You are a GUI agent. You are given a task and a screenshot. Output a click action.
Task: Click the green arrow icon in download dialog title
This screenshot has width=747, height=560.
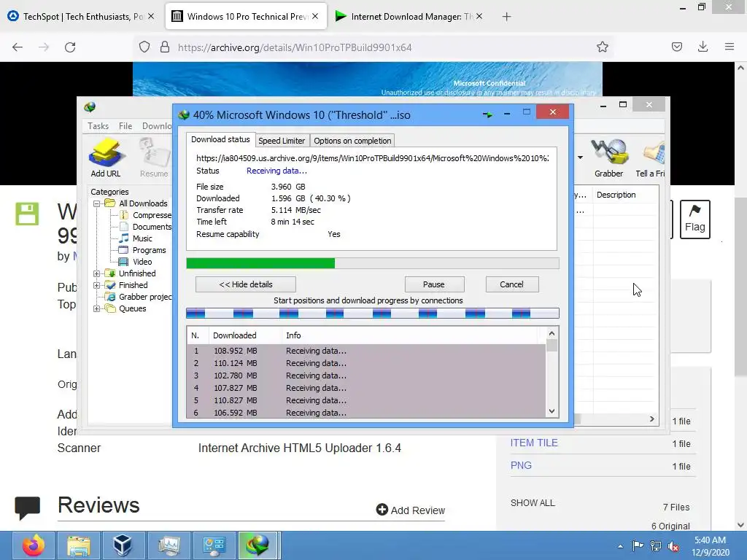coord(487,114)
